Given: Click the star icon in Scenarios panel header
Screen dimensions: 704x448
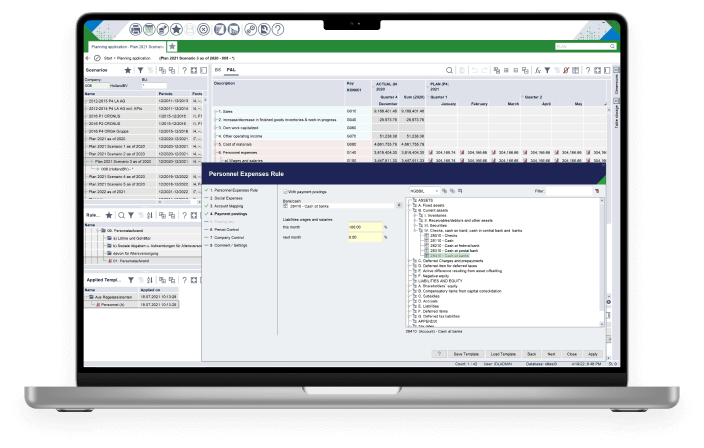Looking at the screenshot, I should click(127, 71).
